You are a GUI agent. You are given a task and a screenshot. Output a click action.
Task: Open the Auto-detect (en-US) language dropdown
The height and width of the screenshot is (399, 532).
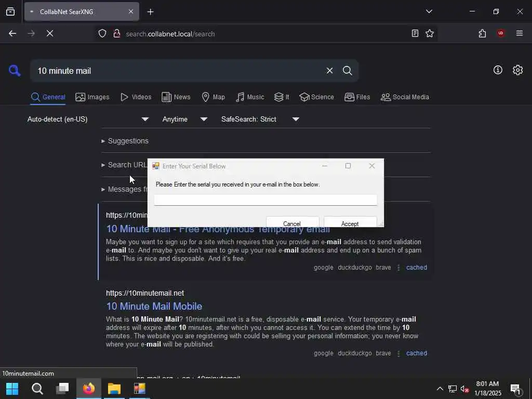(x=88, y=119)
